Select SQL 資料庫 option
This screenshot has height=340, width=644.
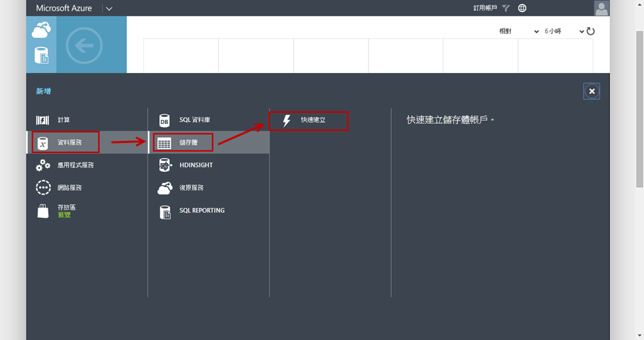[x=209, y=120]
